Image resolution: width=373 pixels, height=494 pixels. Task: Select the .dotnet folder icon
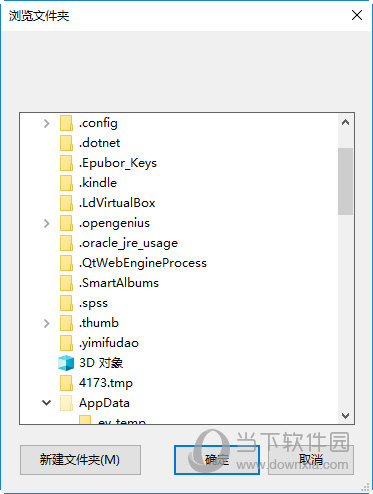tap(66, 143)
